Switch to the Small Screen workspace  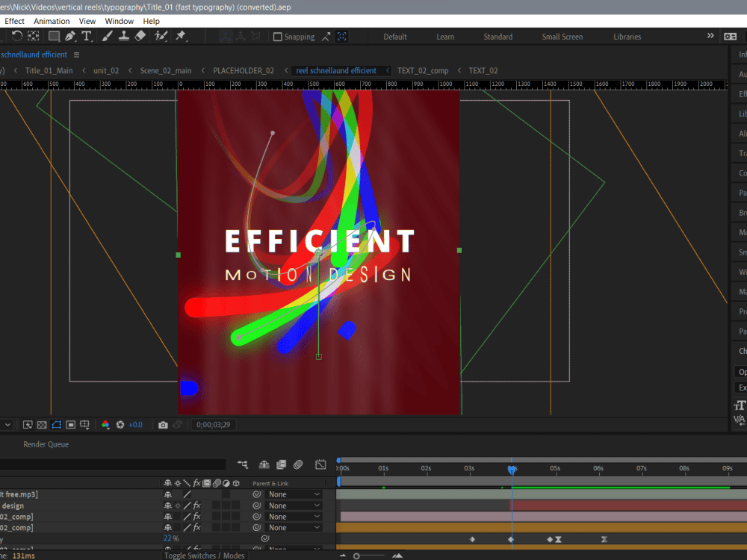click(562, 37)
